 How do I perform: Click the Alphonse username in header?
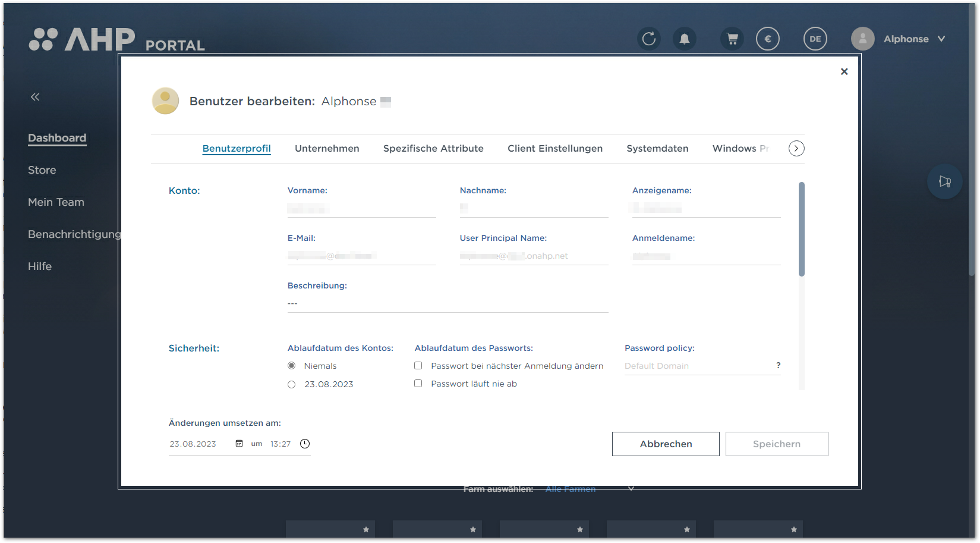click(x=906, y=39)
